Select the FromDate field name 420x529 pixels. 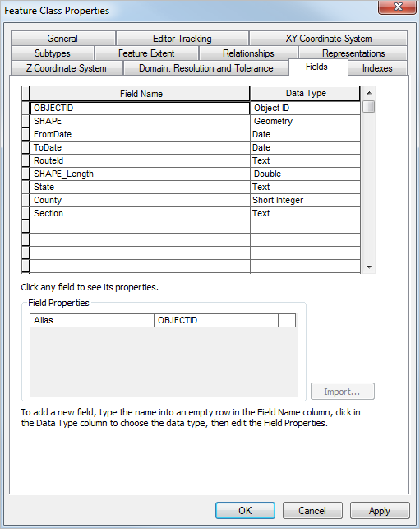pos(140,134)
